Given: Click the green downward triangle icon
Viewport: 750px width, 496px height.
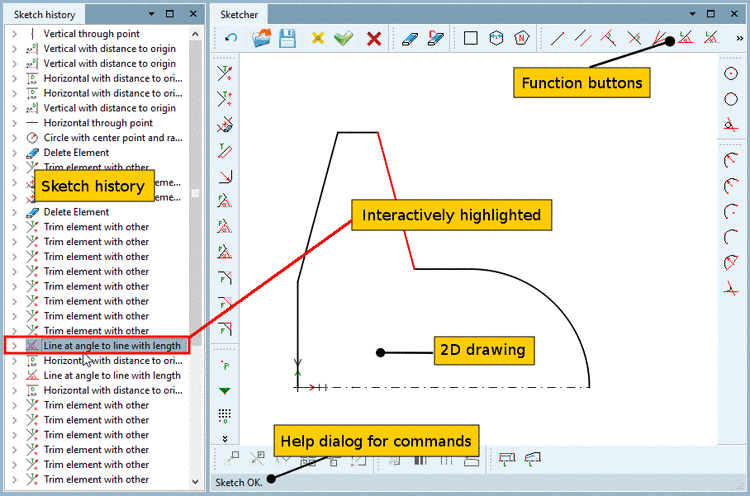Looking at the screenshot, I should (225, 391).
